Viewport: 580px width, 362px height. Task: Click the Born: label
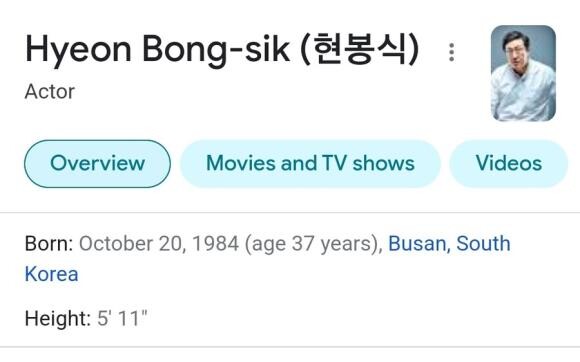coord(49,244)
